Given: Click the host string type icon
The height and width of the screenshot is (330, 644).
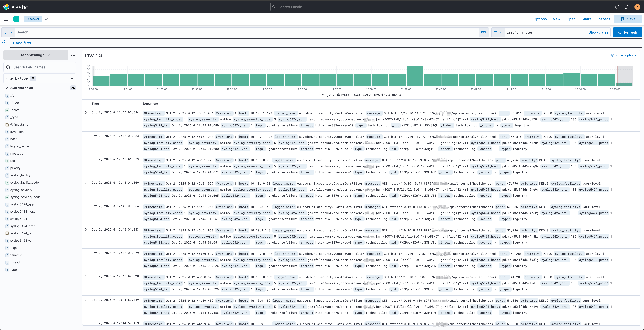Looking at the screenshot, I should point(7,139).
